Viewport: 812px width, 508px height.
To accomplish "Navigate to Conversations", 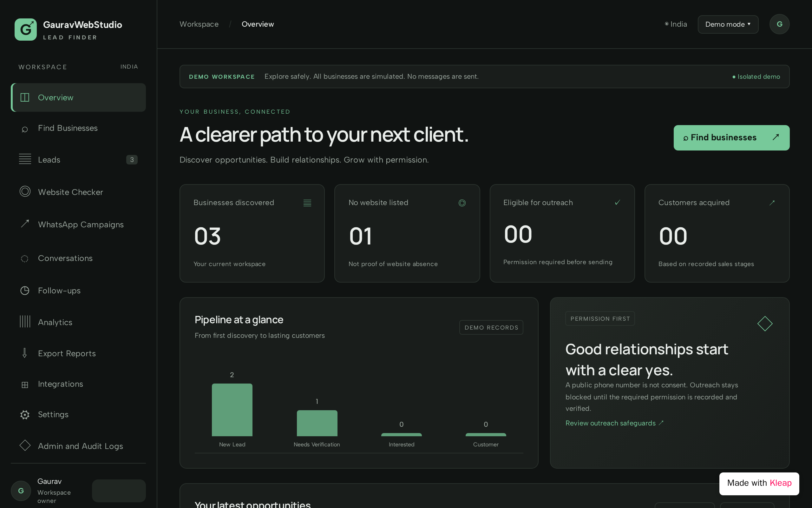I will pyautogui.click(x=79, y=258).
